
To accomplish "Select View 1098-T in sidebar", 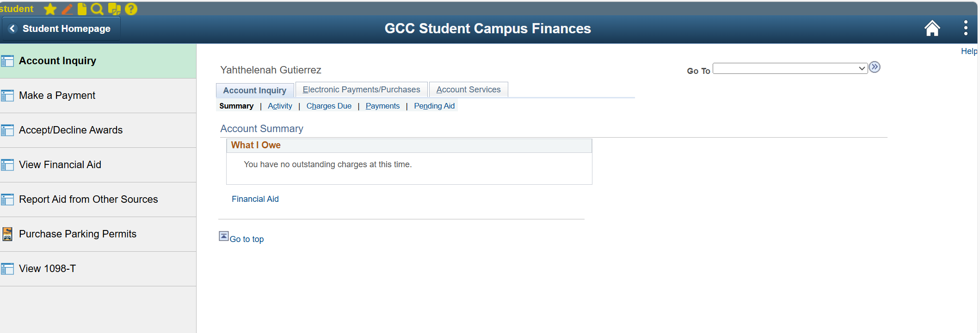I will click(98, 269).
